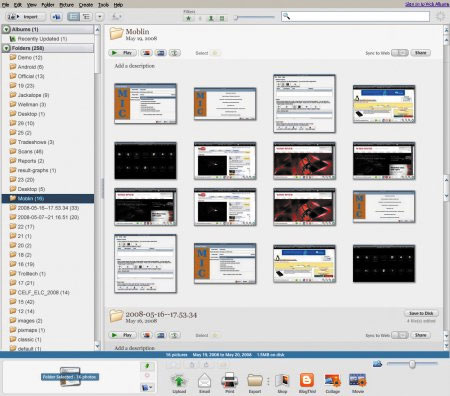Click collage icon in 2008-05-16--17.53.34 header
Image resolution: width=450 pixels, height=396 pixels.
146,335
